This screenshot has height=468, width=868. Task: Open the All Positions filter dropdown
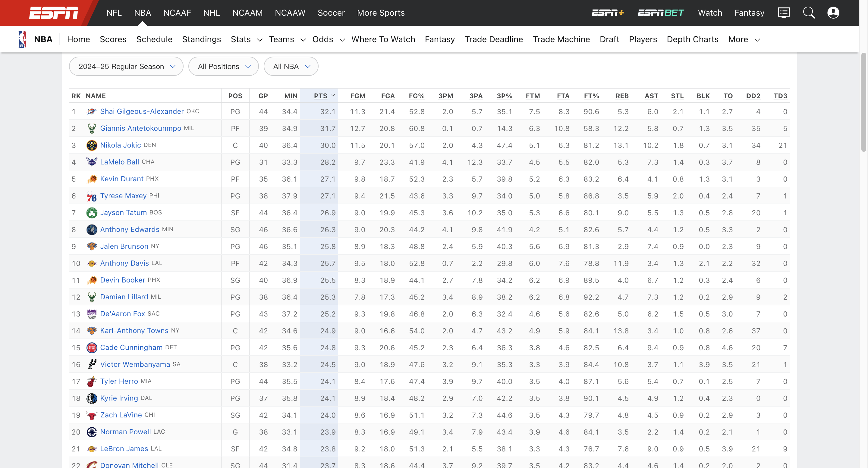[223, 66]
